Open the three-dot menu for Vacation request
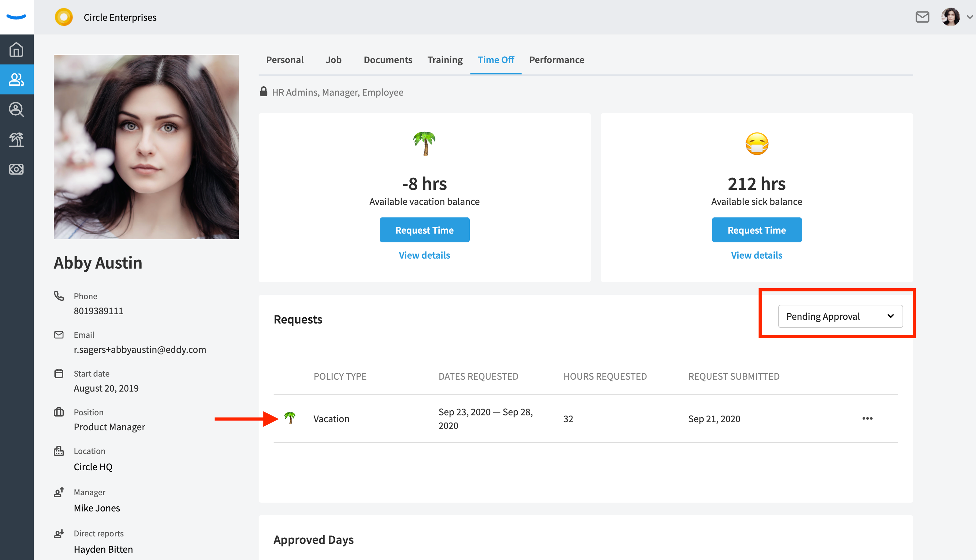This screenshot has width=976, height=560. pyautogui.click(x=867, y=418)
